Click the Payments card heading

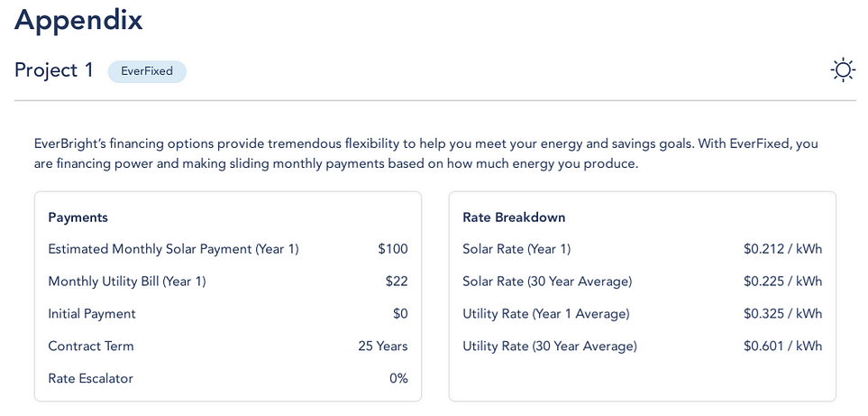(78, 217)
